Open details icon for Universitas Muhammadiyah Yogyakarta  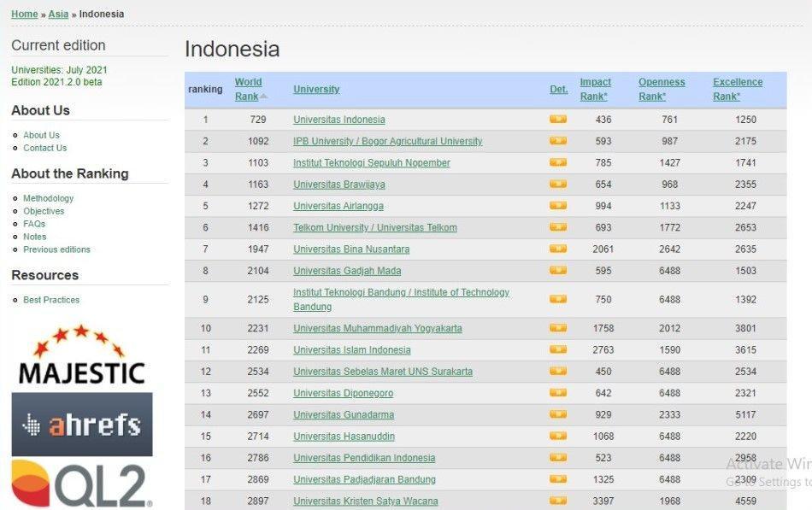[558, 328]
